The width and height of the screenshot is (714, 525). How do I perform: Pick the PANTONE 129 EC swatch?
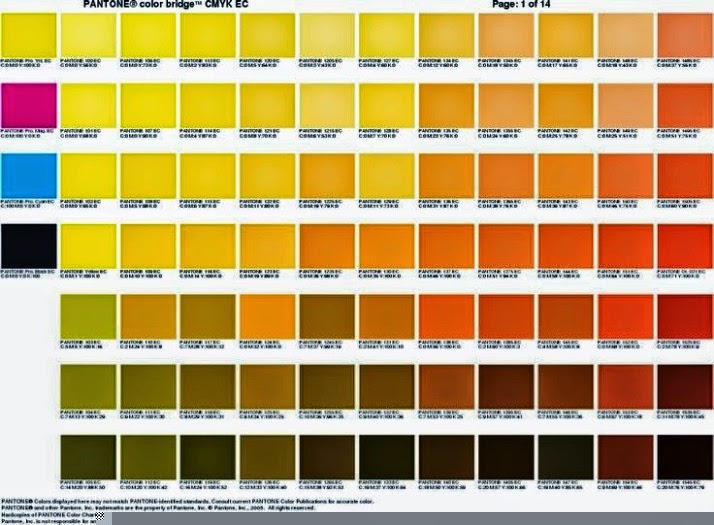(x=387, y=176)
